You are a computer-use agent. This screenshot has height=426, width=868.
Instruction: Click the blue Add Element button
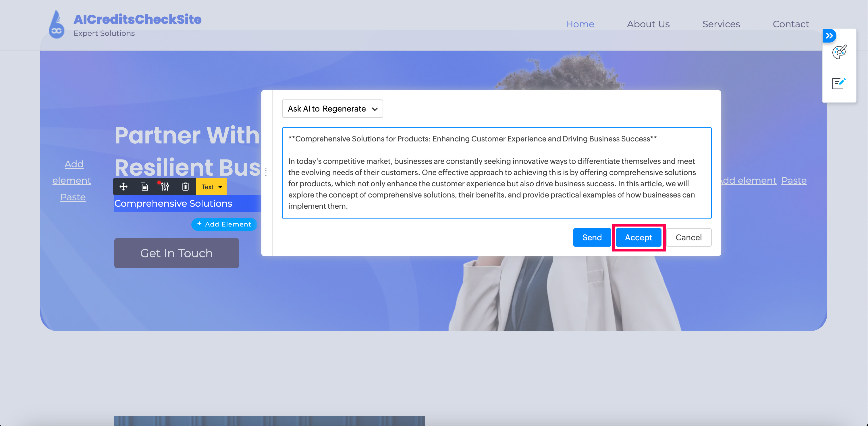pyautogui.click(x=224, y=224)
